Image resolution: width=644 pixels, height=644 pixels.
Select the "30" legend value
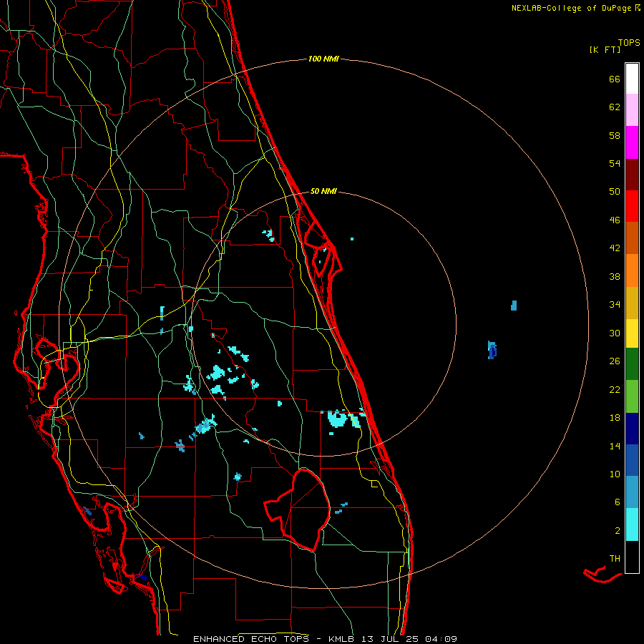tap(615, 333)
